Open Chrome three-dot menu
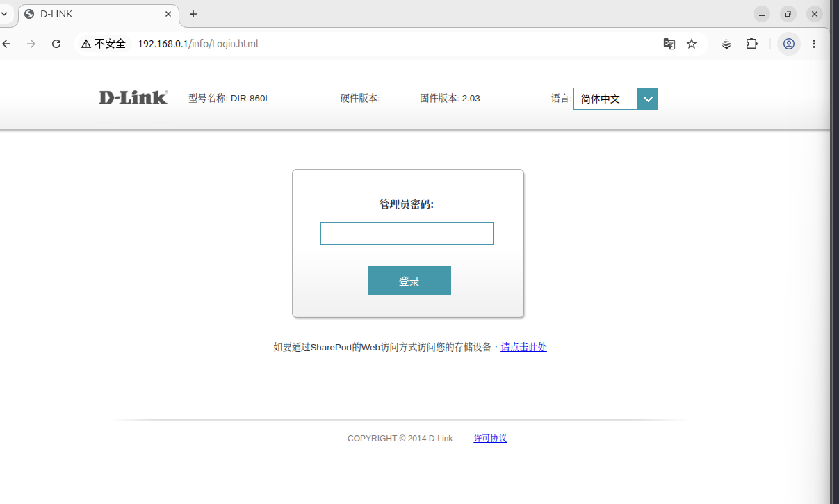Viewport: 839px width, 504px height. click(x=814, y=44)
